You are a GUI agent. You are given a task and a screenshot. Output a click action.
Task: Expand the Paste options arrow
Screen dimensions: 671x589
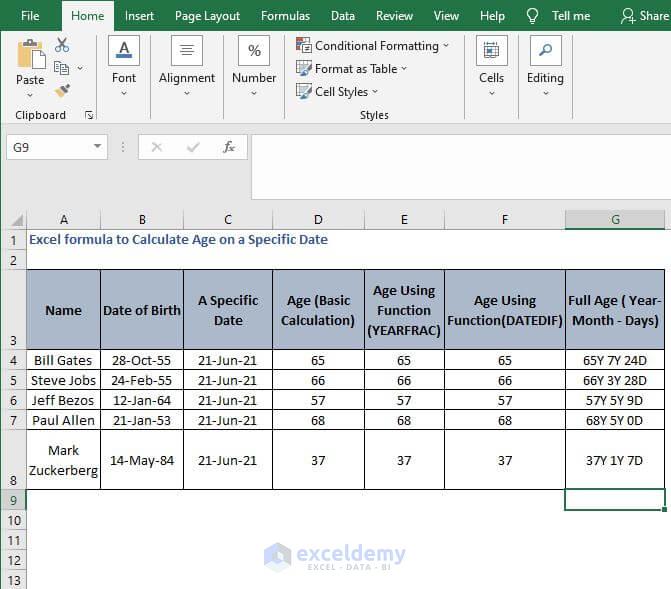(x=30, y=95)
